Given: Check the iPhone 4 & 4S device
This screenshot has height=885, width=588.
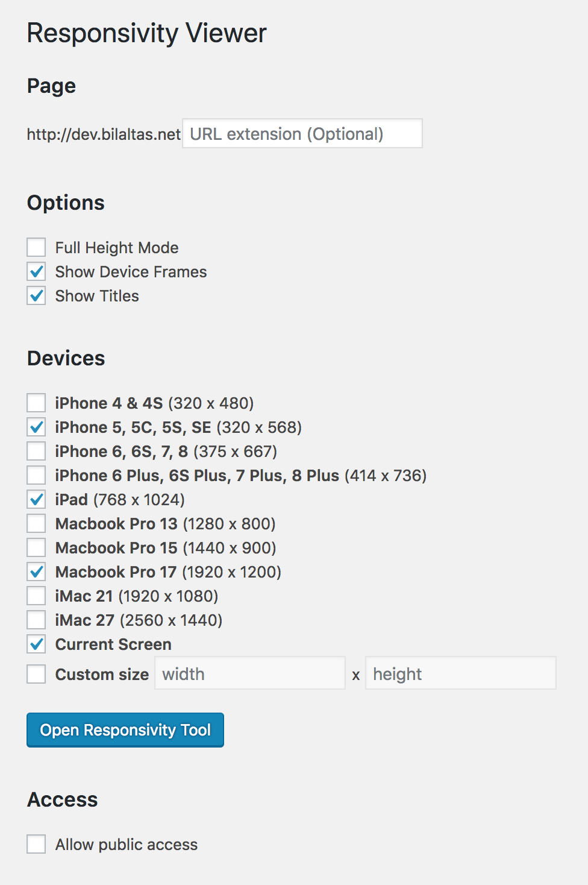Looking at the screenshot, I should [36, 403].
